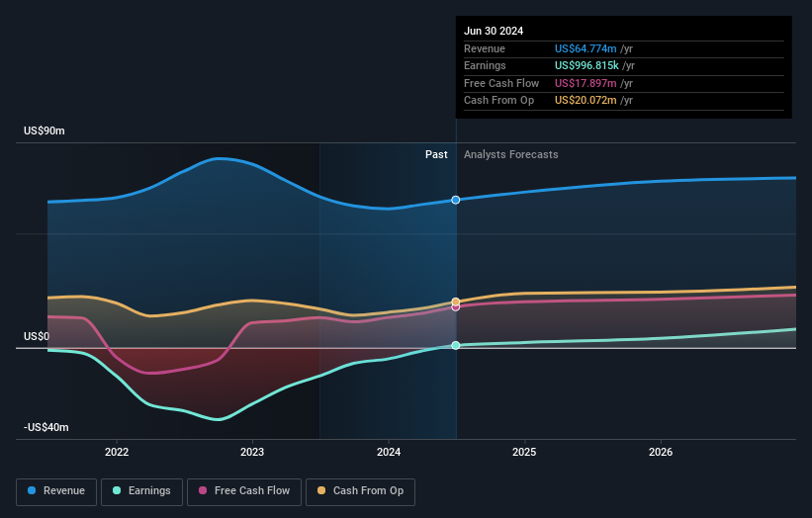Viewport: 812px width, 518px height.
Task: Click the Revenue row label in tooltip
Action: pyautogui.click(x=485, y=48)
